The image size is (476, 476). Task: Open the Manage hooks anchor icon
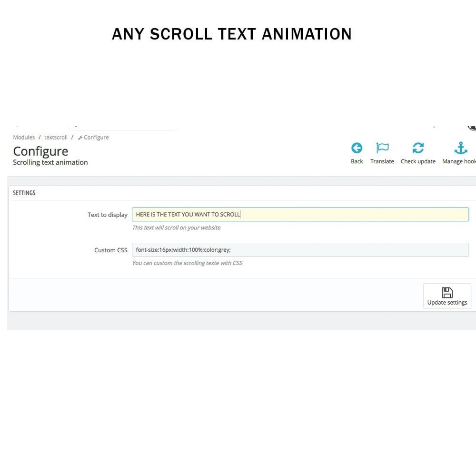[460, 148]
